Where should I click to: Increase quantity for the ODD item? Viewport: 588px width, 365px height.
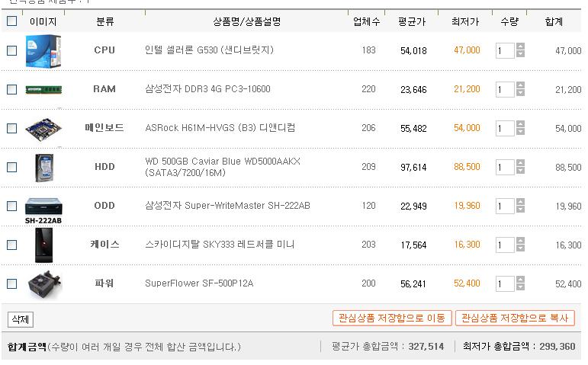520,202
